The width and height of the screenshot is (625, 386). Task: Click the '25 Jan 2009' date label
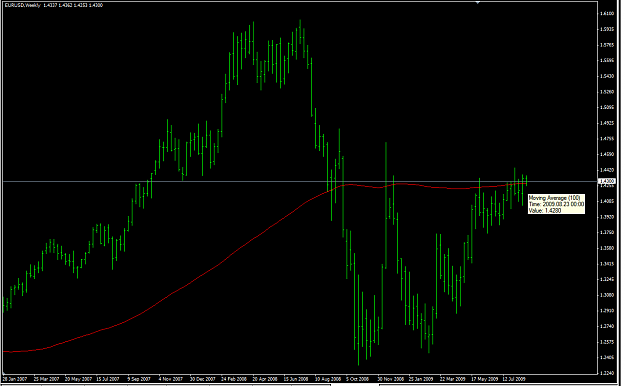click(421, 379)
